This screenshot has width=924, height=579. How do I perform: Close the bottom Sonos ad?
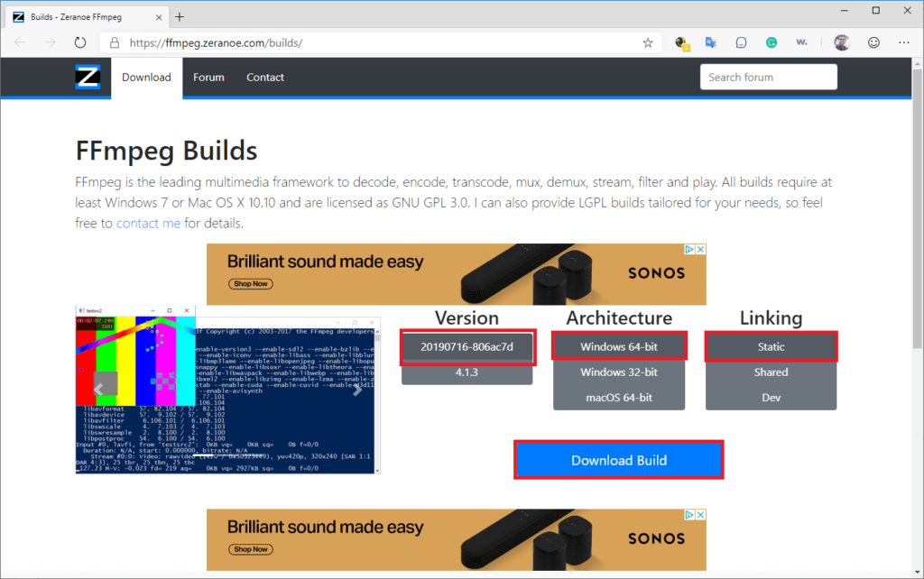pyautogui.click(x=700, y=515)
